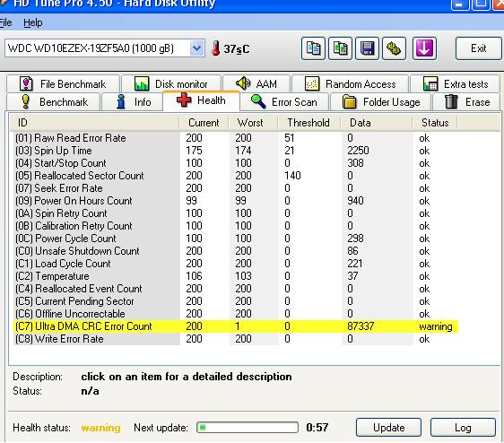Open the Benchmark tab
Viewport: 504px width, 443px height.
53,102
